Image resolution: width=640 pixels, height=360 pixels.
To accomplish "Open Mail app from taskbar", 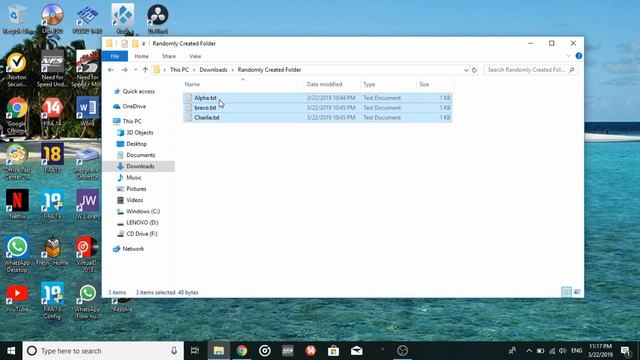I will coord(356,351).
